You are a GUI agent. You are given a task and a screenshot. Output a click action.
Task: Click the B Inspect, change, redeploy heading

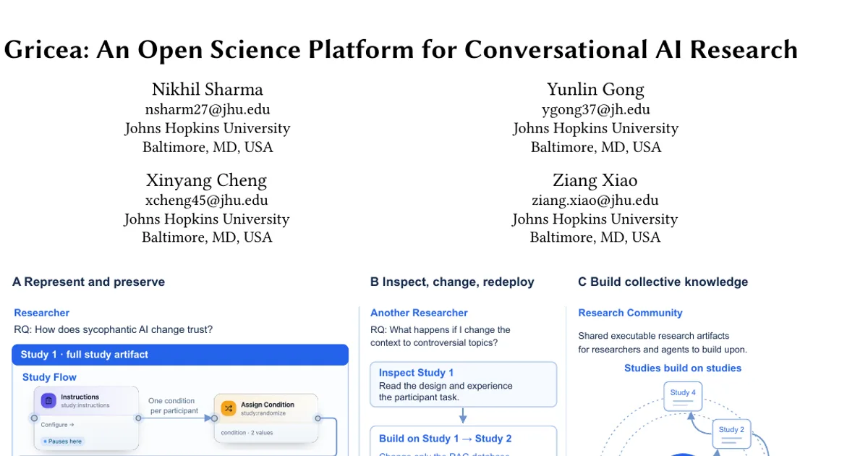[452, 282]
